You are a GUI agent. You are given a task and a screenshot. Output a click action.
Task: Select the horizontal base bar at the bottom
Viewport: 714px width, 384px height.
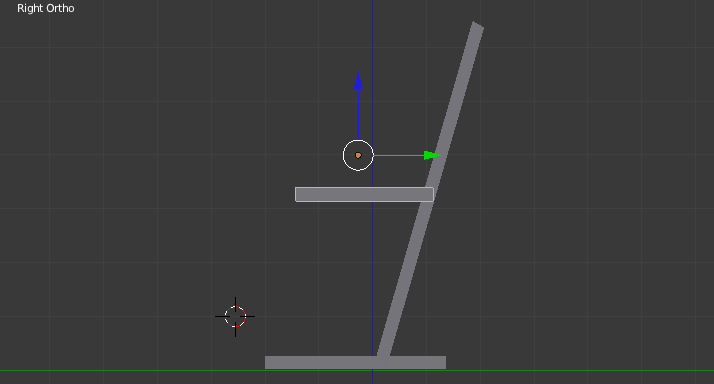point(355,363)
